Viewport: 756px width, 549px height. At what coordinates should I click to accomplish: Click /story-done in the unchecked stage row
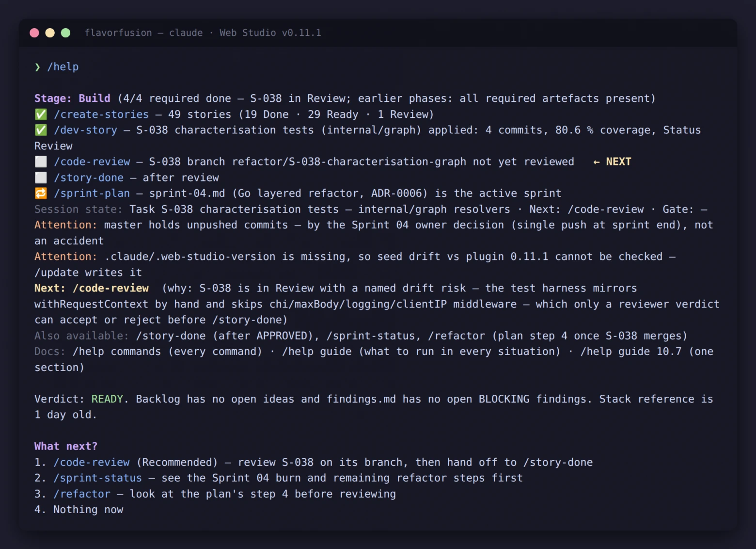(x=88, y=178)
